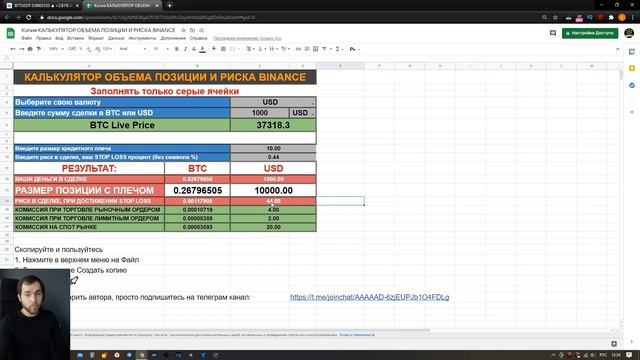Open text rotation dropdown
The width and height of the screenshot is (640, 360).
click(284, 49)
